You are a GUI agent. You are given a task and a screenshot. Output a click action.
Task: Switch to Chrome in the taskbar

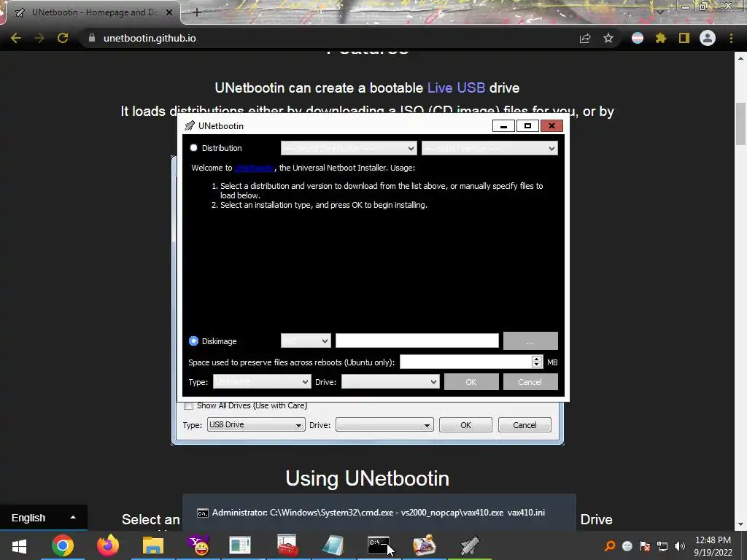pos(63,545)
